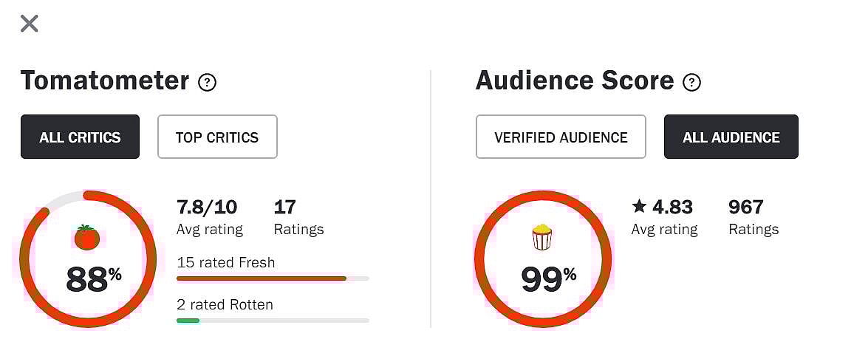Click the star icon beside 4.83
This screenshot has width=868, height=356.
639,207
